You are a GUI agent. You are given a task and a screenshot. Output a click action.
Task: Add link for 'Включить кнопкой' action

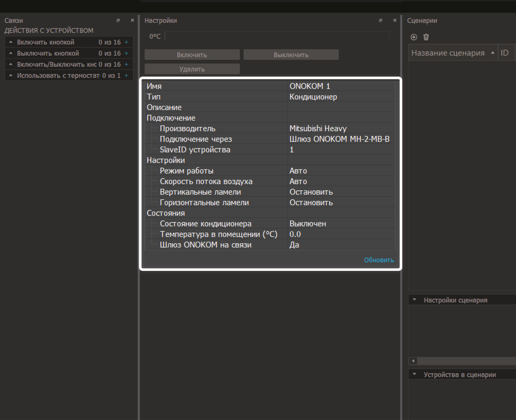click(x=126, y=42)
